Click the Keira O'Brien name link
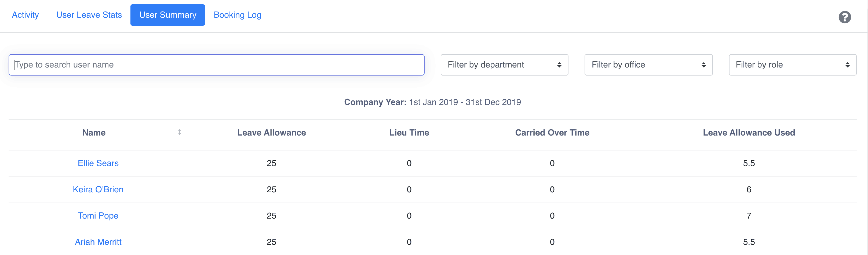Screen dimensions: 868x255 point(98,189)
